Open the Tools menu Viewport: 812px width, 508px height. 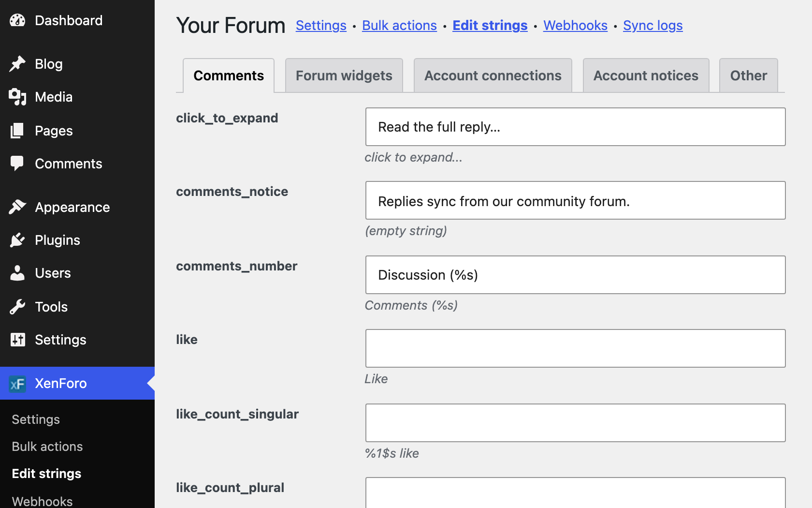(77, 307)
